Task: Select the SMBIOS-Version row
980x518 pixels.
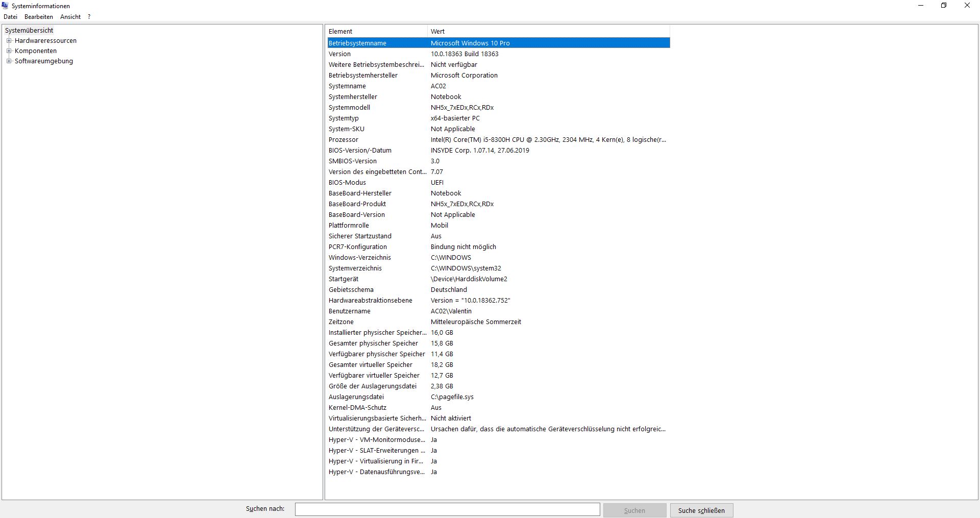Action: pyautogui.click(x=499, y=161)
